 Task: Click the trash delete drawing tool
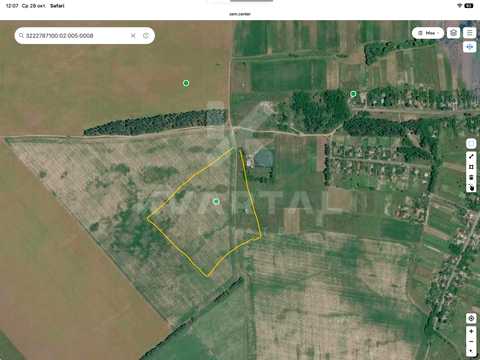(471, 177)
